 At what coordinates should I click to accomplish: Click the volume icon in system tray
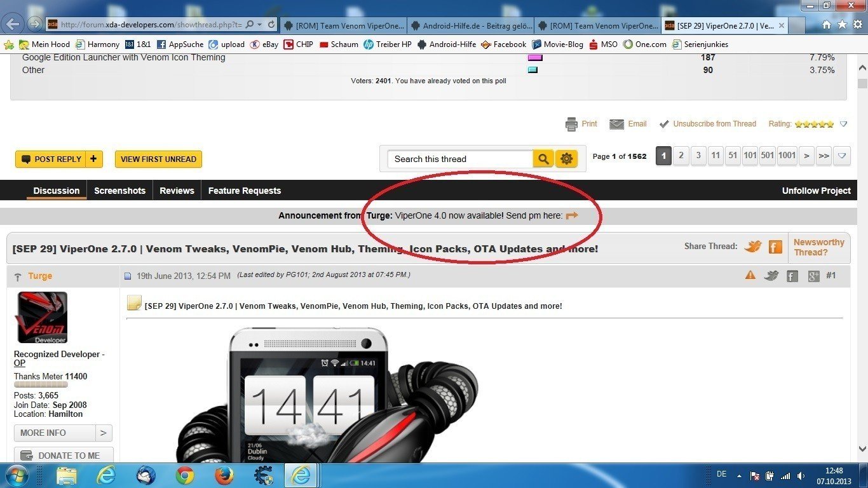[x=801, y=475]
